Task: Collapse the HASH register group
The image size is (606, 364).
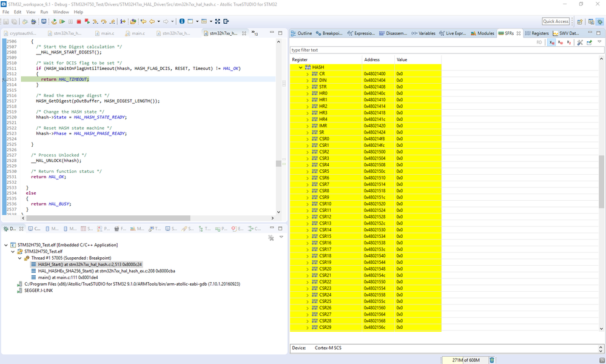Action: point(300,67)
